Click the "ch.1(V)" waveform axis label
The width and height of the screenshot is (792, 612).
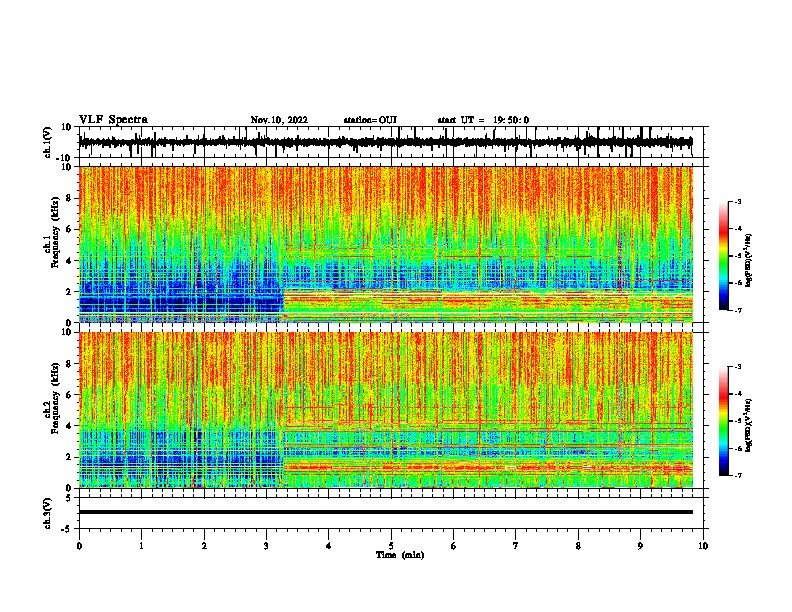48,142
